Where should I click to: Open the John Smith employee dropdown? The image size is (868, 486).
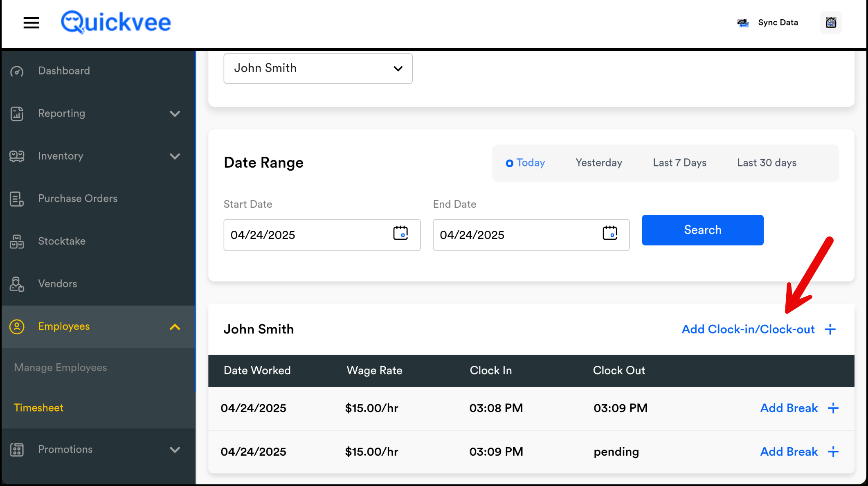318,68
